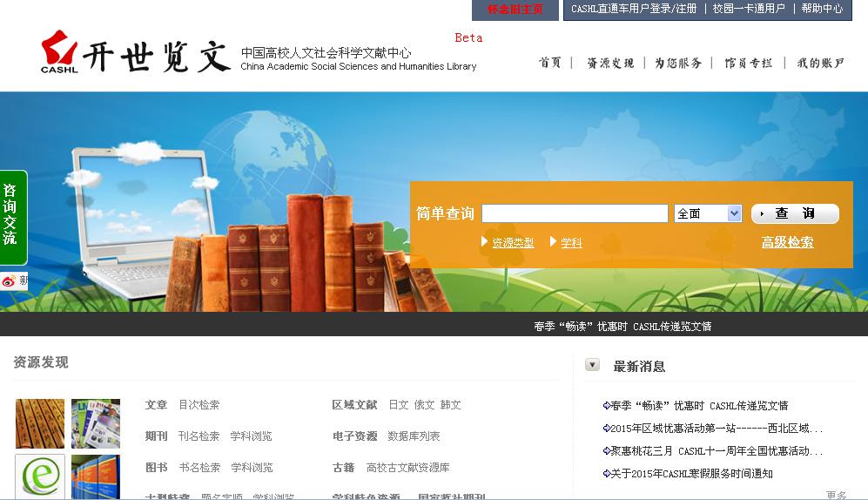Open the 高级检索 advanced search link

click(x=787, y=242)
